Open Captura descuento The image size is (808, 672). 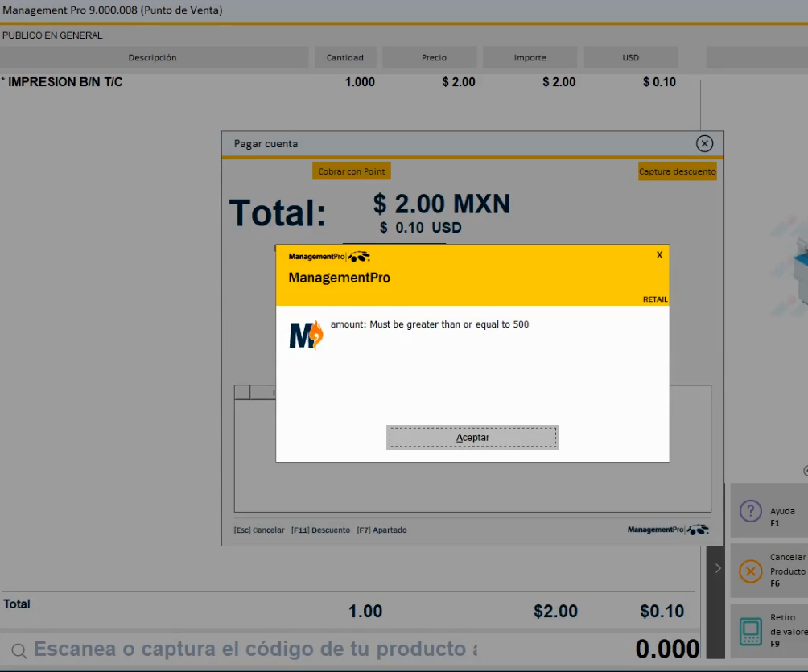pos(677,171)
